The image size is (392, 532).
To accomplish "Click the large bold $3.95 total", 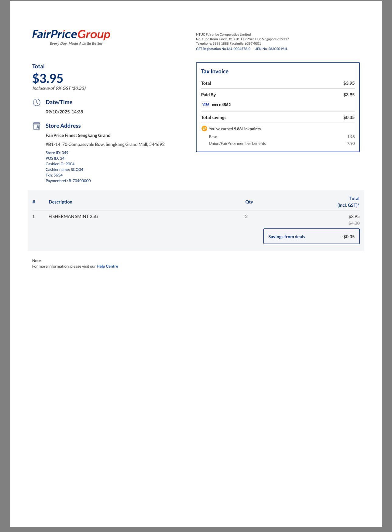I will point(48,78).
